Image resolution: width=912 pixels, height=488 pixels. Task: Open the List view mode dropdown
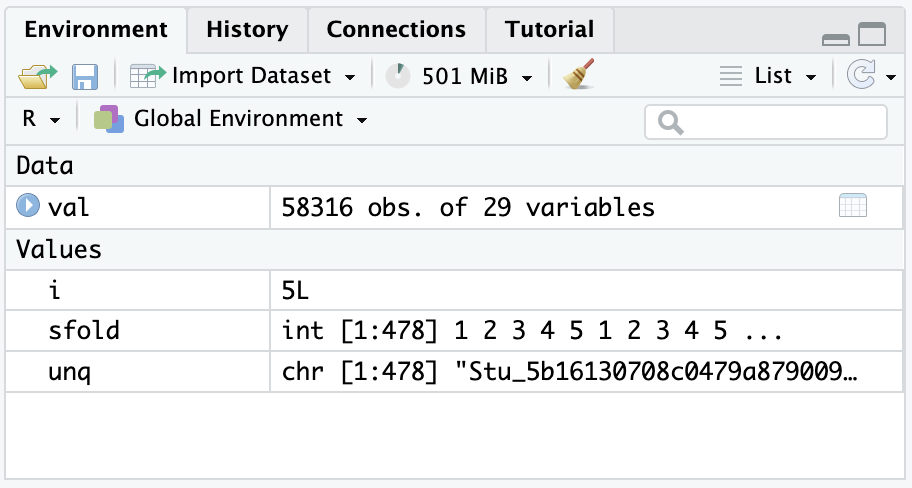(768, 76)
